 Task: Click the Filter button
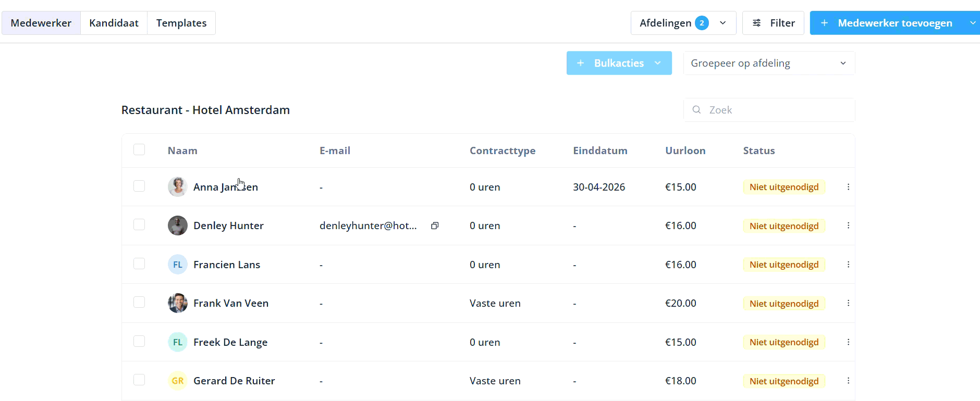coord(773,23)
